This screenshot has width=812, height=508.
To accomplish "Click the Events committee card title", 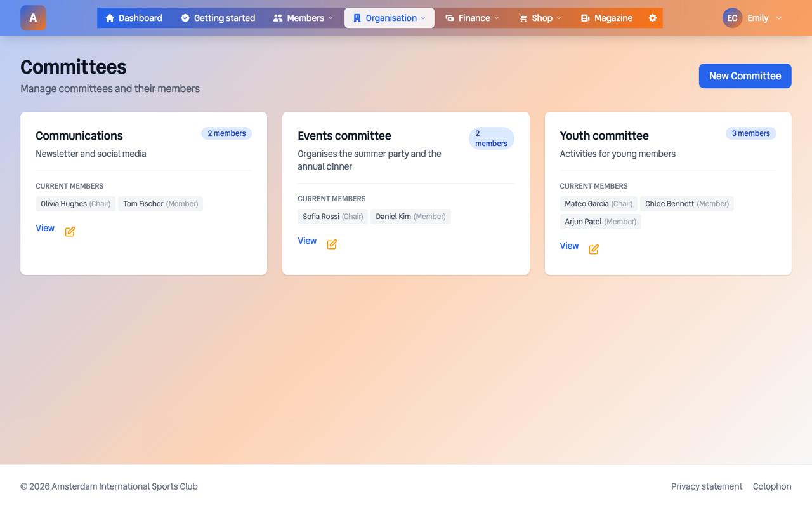I will point(344,136).
